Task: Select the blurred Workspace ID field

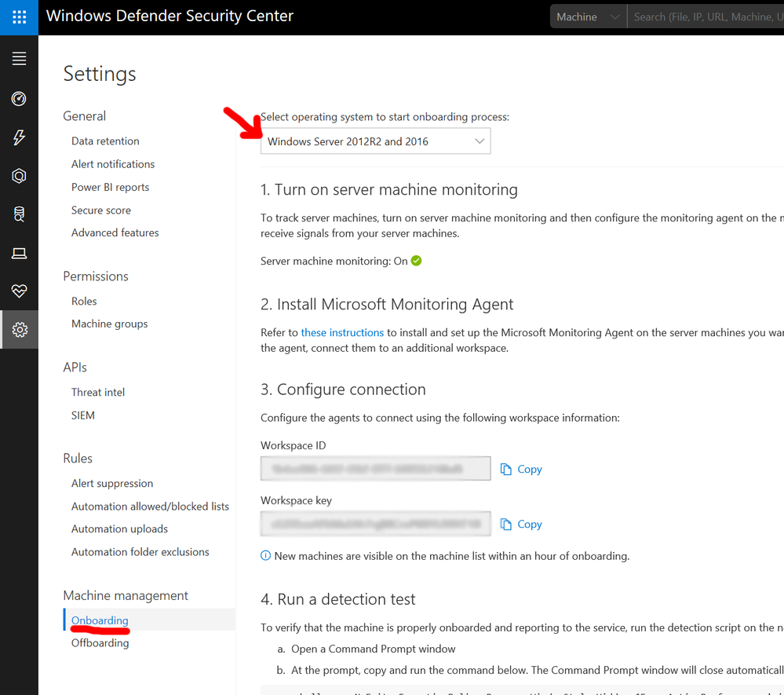Action: [x=375, y=468]
